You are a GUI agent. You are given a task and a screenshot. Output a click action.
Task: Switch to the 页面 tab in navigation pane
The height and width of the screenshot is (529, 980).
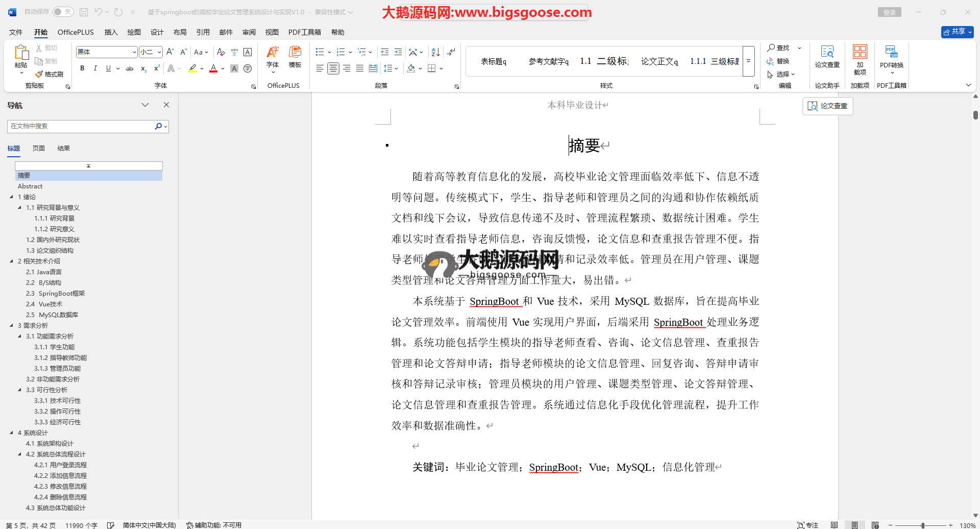click(x=39, y=149)
